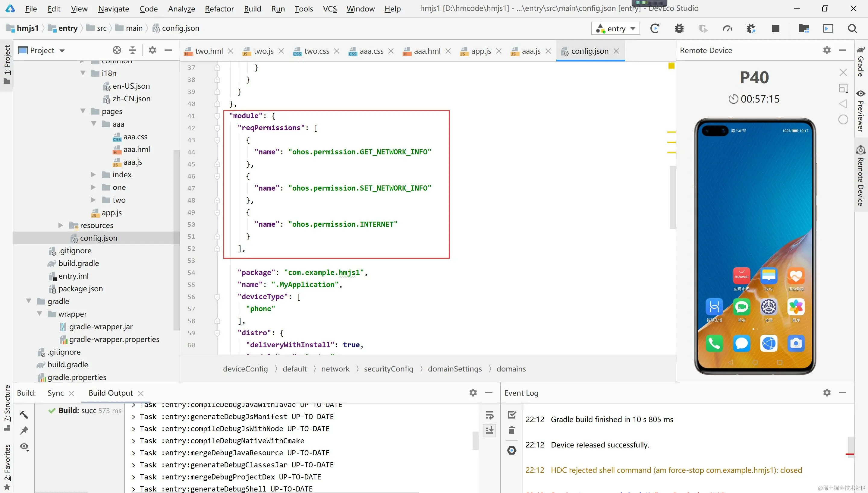868x493 pixels.
Task: Toggle soft-wrap in Build Output
Action: 489,415
